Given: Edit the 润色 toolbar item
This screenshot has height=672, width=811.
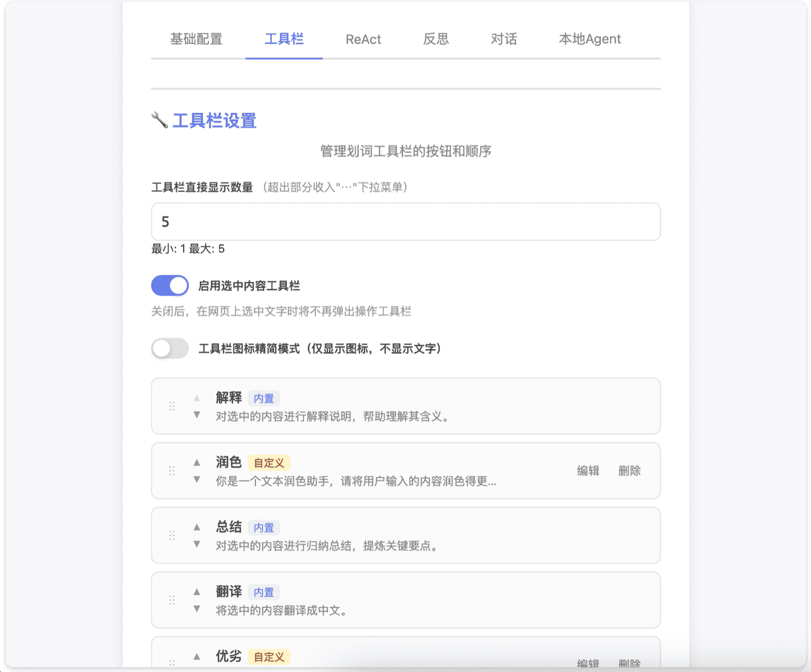Looking at the screenshot, I should pos(588,470).
